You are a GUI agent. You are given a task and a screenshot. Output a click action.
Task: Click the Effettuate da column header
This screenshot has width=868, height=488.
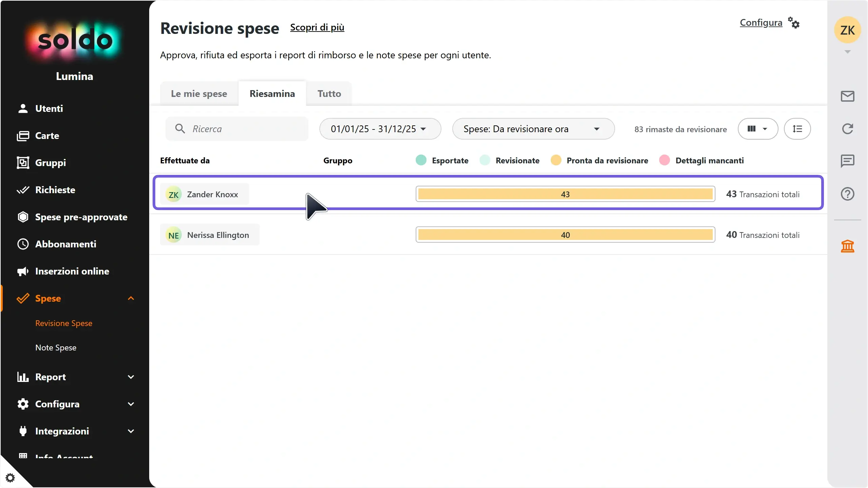(185, 161)
